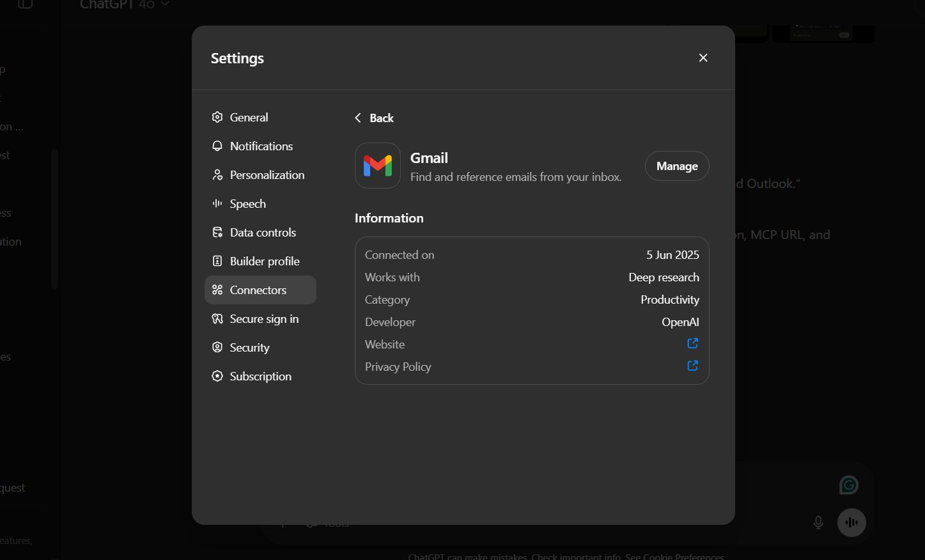Open the Notifications settings tab
Screen dimensions: 925x560
point(260,146)
